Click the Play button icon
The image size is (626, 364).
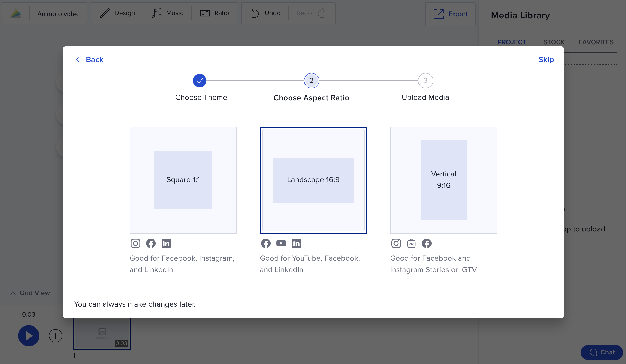28,335
